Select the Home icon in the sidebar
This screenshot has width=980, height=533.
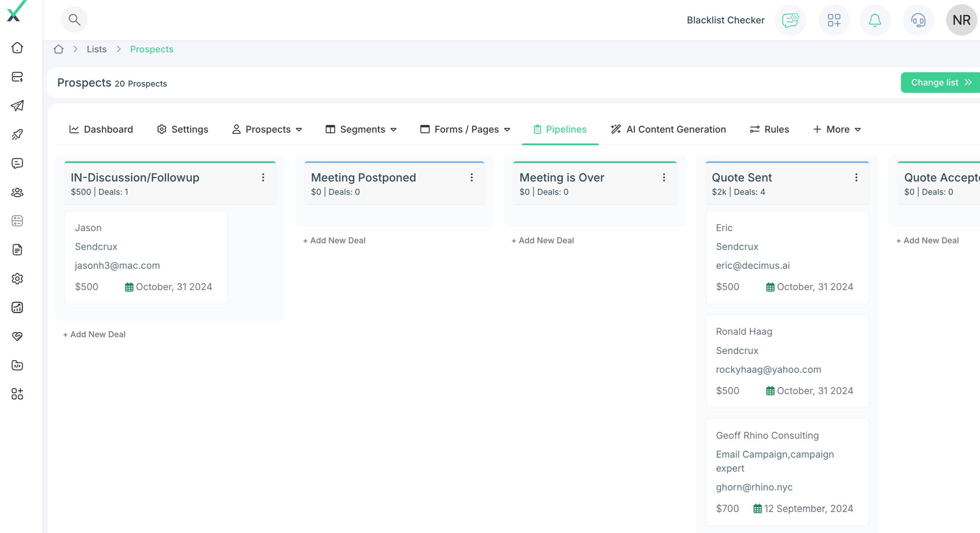point(17,48)
